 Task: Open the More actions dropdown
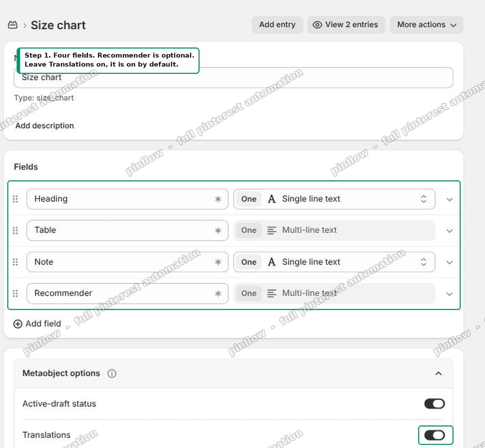[426, 25]
